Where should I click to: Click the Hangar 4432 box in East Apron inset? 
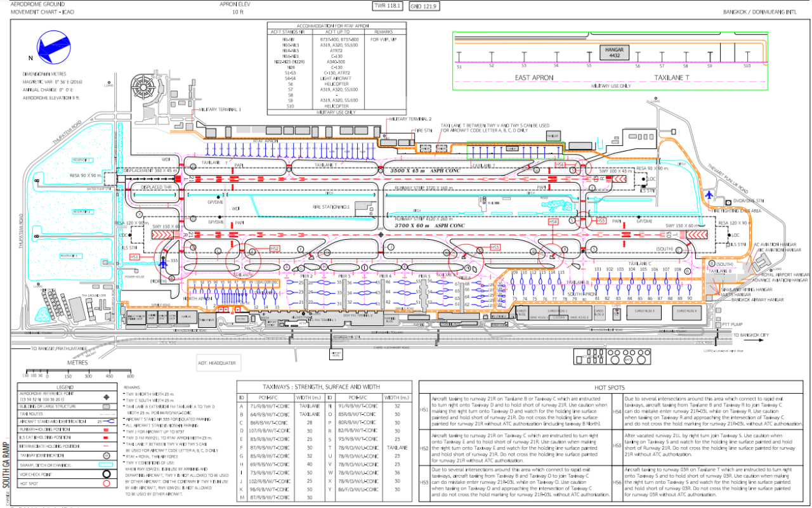[614, 52]
